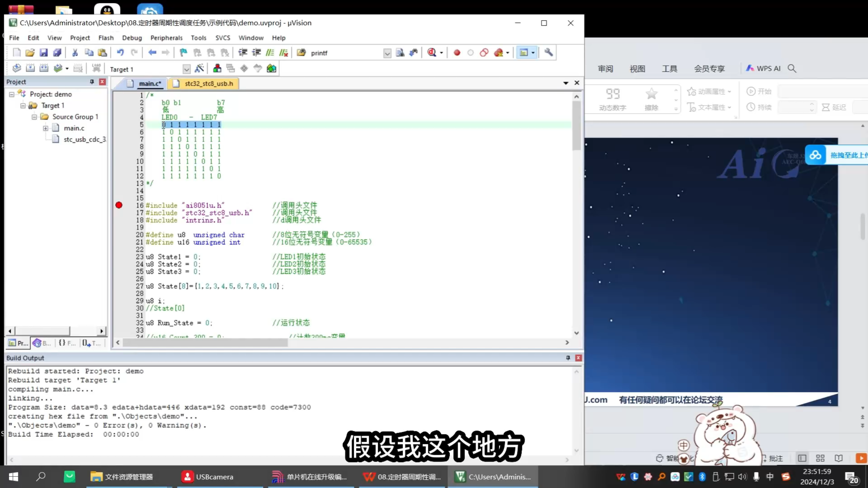Start a Debug session with the d-magnifier icon
Screen dimensions: 868x488
pos(432,53)
